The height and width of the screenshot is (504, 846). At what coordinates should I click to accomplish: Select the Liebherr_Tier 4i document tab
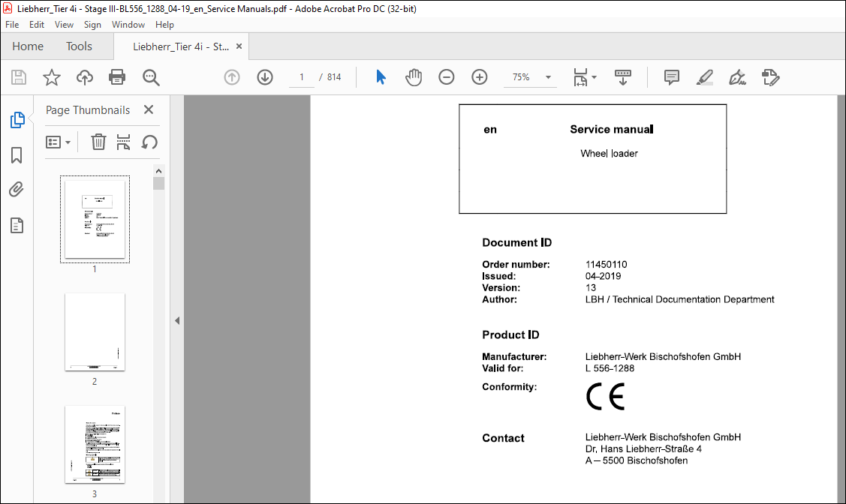tap(181, 47)
